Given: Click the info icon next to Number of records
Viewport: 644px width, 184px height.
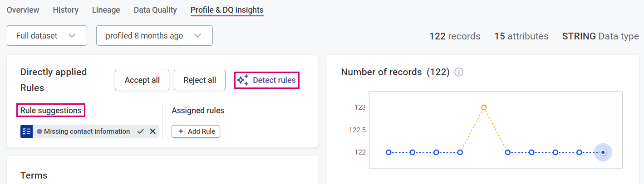Looking at the screenshot, I should [459, 72].
